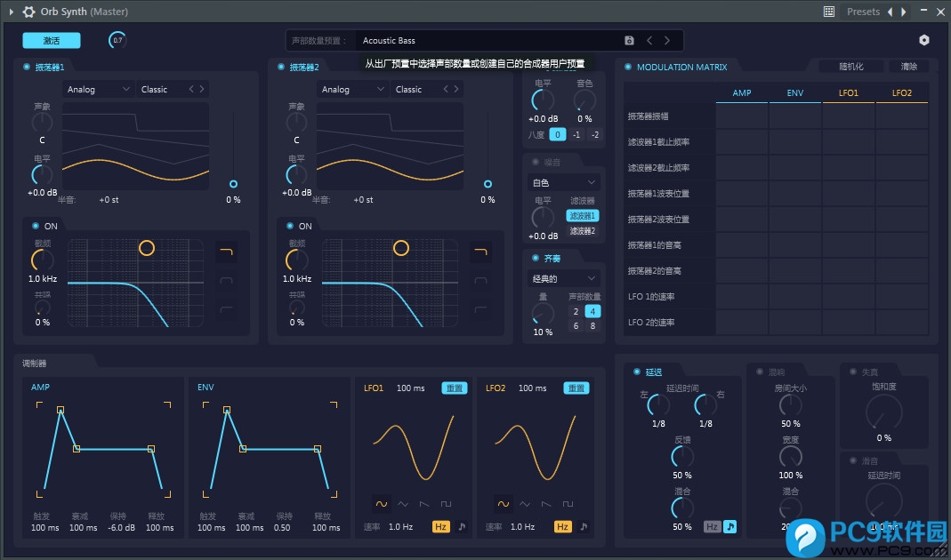
Task: Open the preset grid browser icon
Action: (x=829, y=12)
